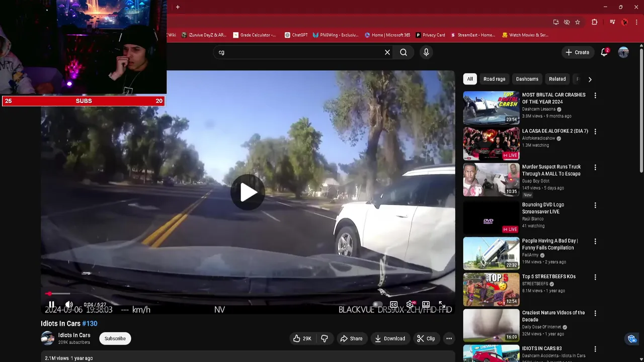The width and height of the screenshot is (644, 362).
Task: Toggle closed captions CC button
Action: pyautogui.click(x=394, y=305)
